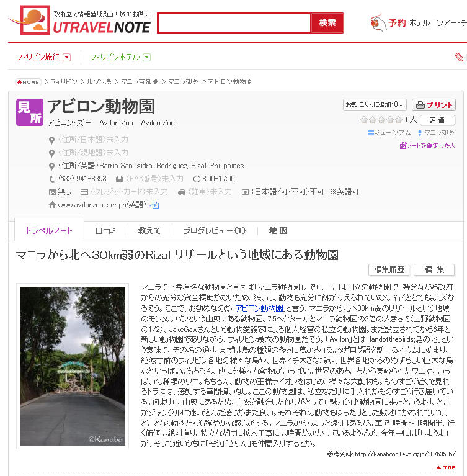This screenshot has width=467, height=476.
Task: Click the reservation hand icon beside 予約
Action: [378, 22]
